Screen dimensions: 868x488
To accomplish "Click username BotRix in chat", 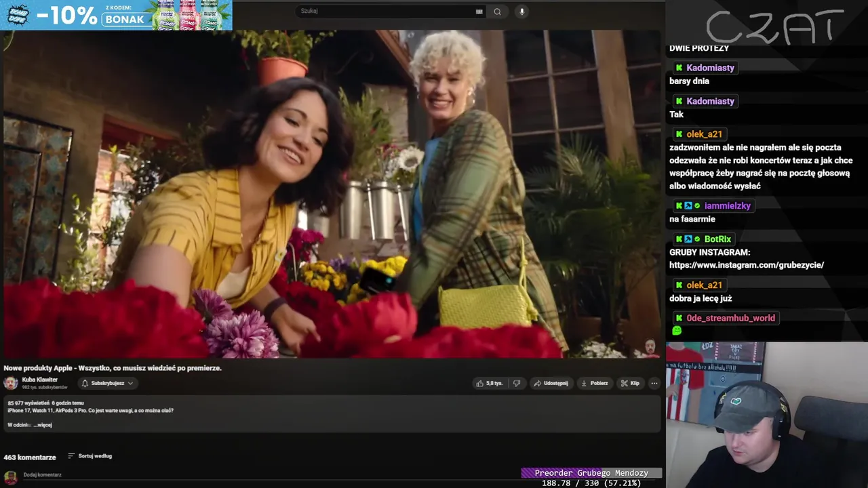I will click(x=717, y=239).
